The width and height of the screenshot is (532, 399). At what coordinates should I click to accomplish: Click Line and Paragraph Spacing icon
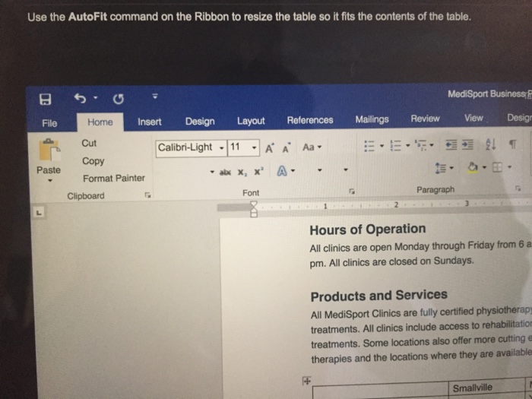pos(440,168)
